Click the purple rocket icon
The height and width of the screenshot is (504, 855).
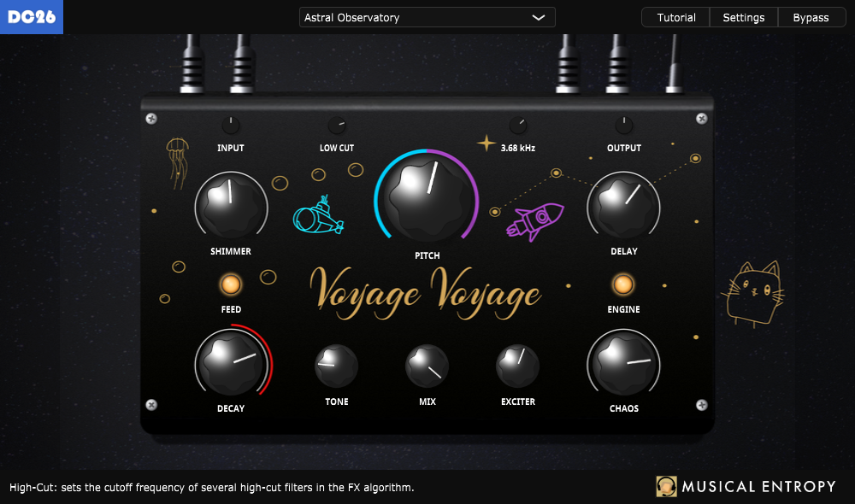[x=535, y=221]
